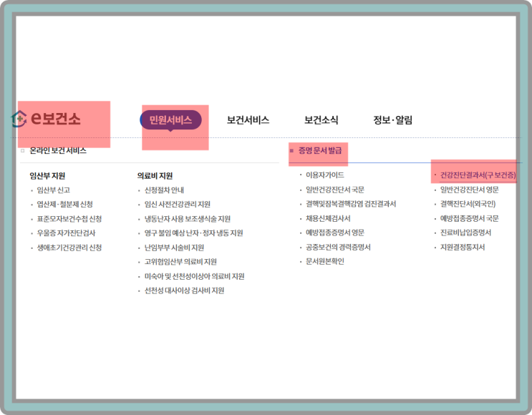Click the 증명 문서 발급 heading
Image resolution: width=532 pixels, height=415 pixels.
coord(320,151)
